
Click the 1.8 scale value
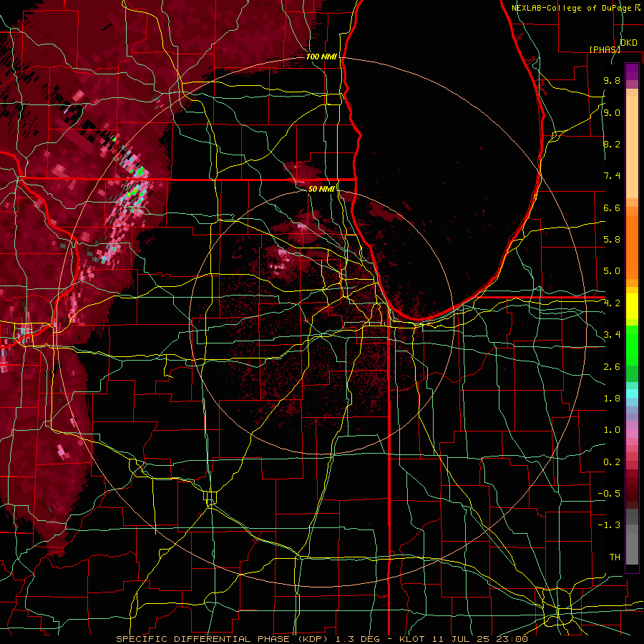pos(612,399)
